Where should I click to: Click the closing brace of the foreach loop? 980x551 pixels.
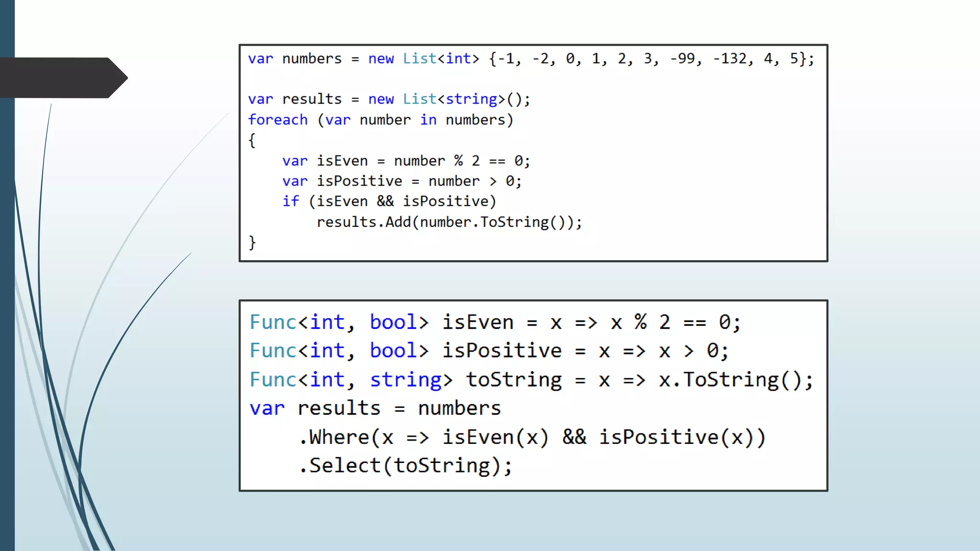tap(252, 242)
